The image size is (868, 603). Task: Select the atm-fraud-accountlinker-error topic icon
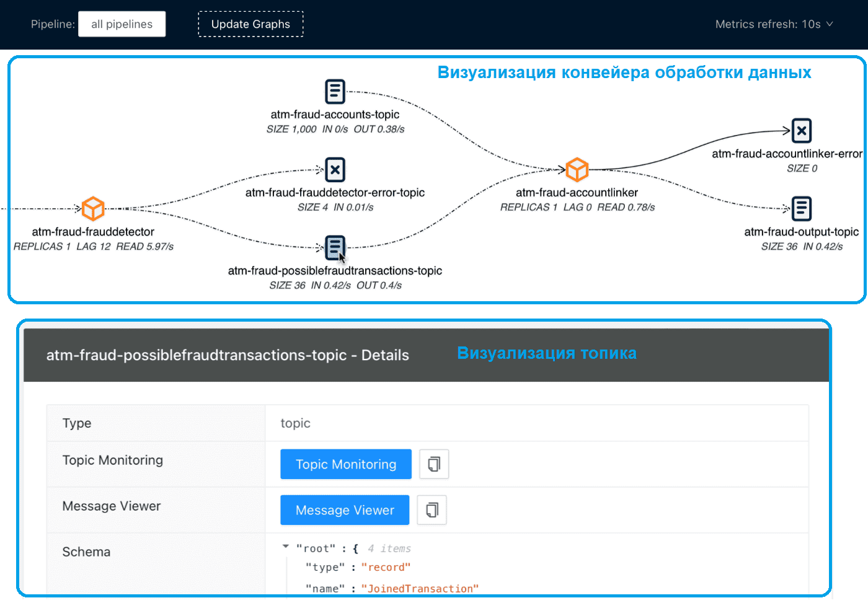pyautogui.click(x=802, y=131)
